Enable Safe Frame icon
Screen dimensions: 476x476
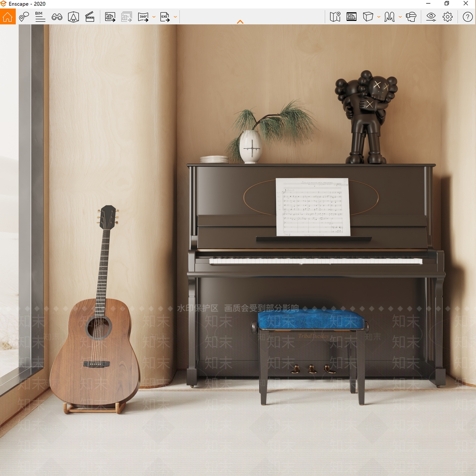[73, 17]
